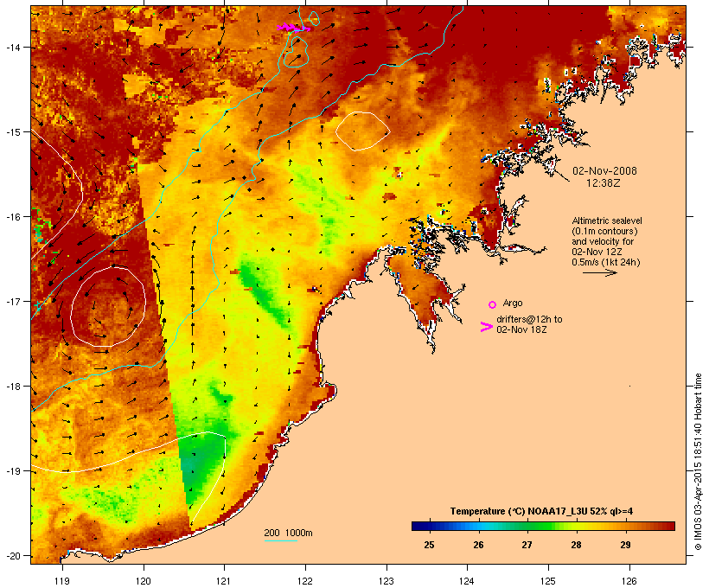Click the magenta drifter arrowhead legend symbol
The height and width of the screenshot is (588, 709).
(x=486, y=327)
